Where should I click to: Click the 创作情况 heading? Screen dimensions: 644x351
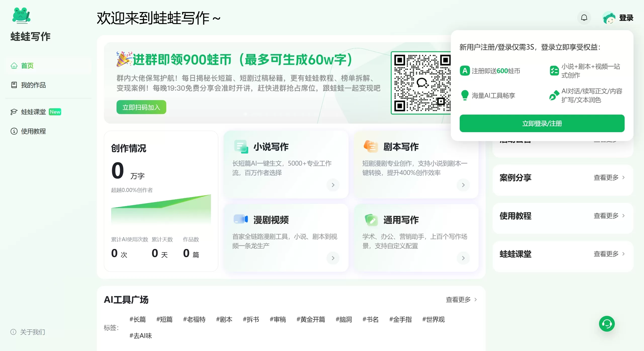pyautogui.click(x=128, y=148)
